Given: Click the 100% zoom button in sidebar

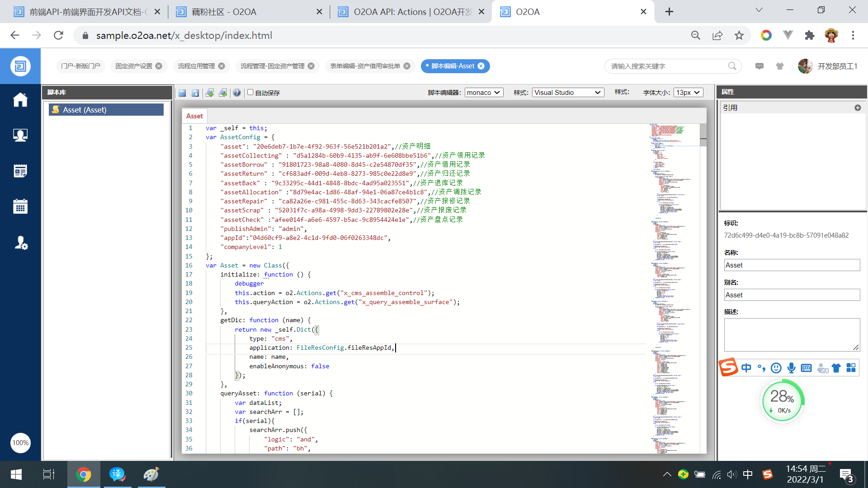Looking at the screenshot, I should tap(20, 443).
